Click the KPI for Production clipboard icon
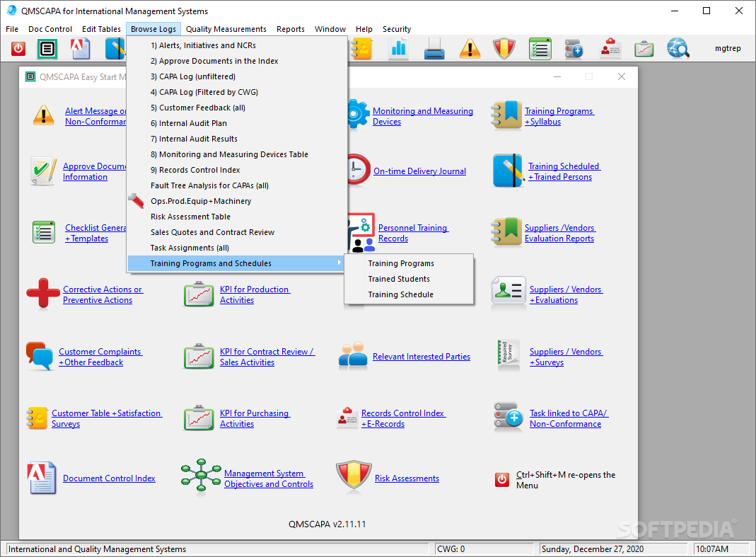 coord(199,294)
